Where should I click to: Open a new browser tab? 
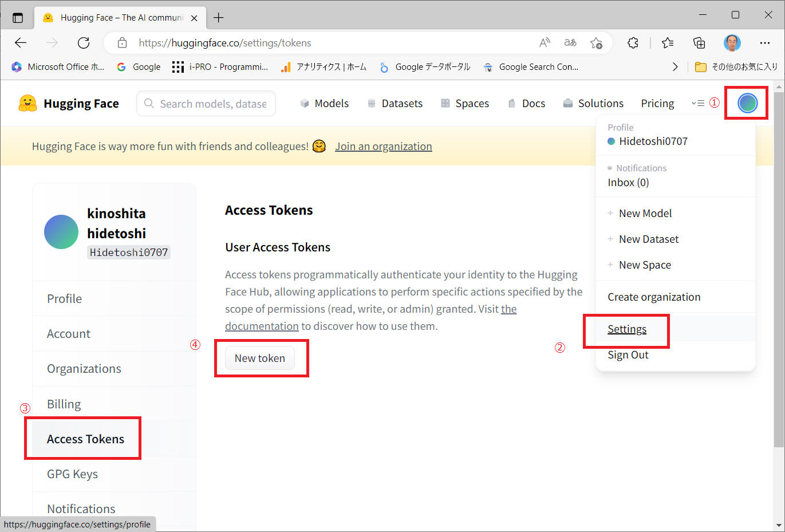coord(218,18)
